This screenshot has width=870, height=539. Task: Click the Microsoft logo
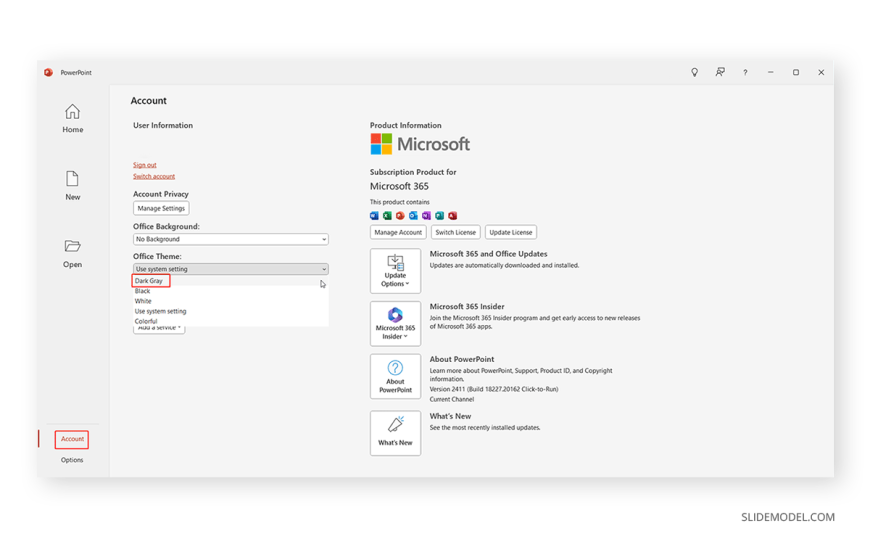pos(420,144)
